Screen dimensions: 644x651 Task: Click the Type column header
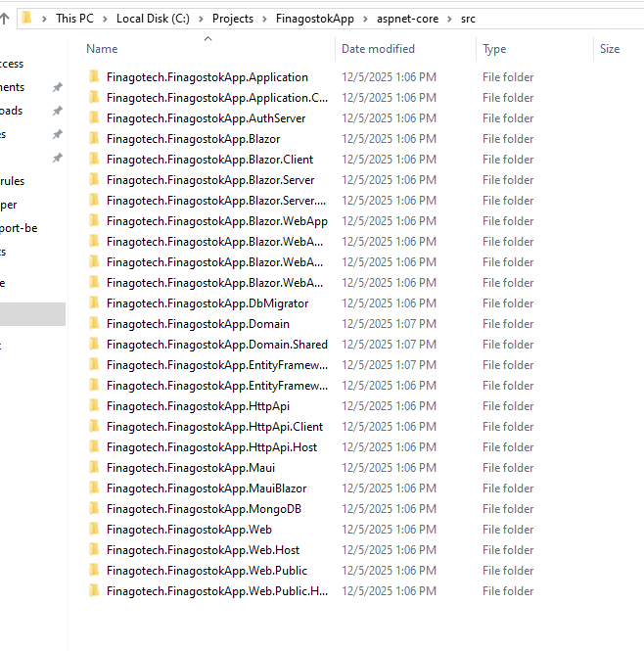pyautogui.click(x=494, y=49)
